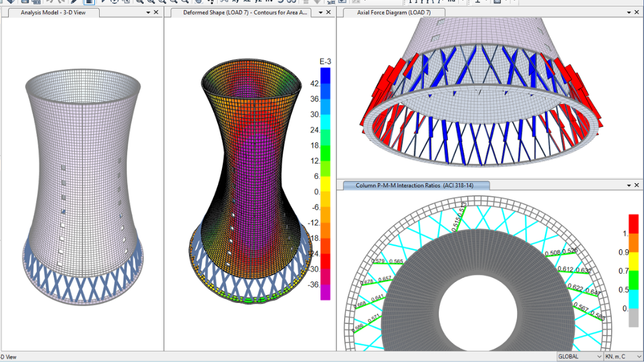This screenshot has width=644, height=362.
Task: Expand the Analysis Model pane dropdown arrow
Action: [147, 12]
